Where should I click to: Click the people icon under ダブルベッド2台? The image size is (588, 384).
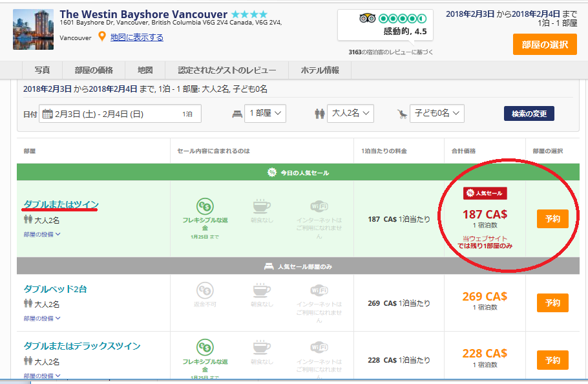[28, 303]
